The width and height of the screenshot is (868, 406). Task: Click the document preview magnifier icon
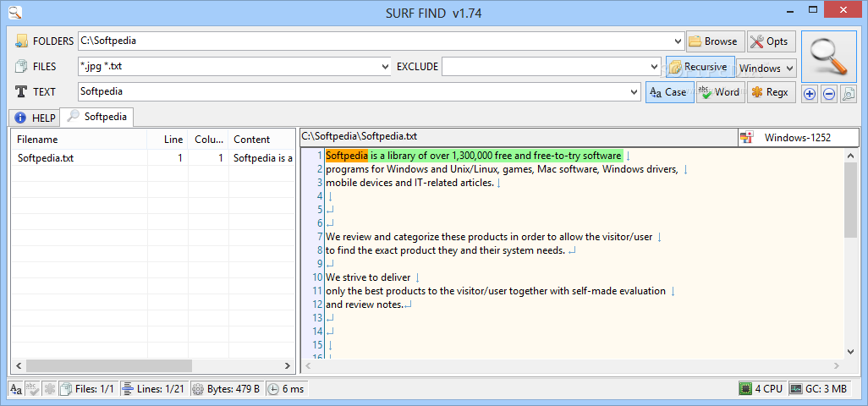pyautogui.click(x=848, y=94)
